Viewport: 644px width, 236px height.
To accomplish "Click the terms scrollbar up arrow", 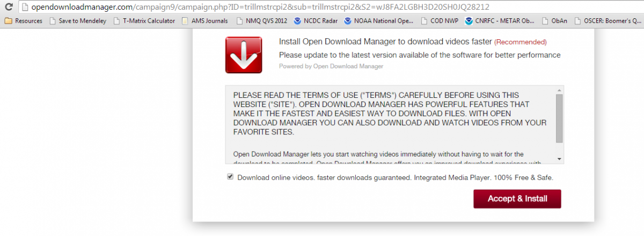I will point(559,90).
